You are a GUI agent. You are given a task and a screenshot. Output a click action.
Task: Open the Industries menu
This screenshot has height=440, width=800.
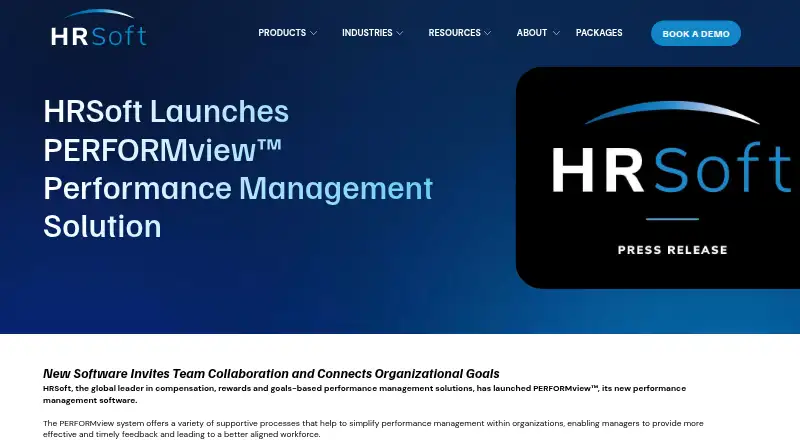pyautogui.click(x=367, y=33)
